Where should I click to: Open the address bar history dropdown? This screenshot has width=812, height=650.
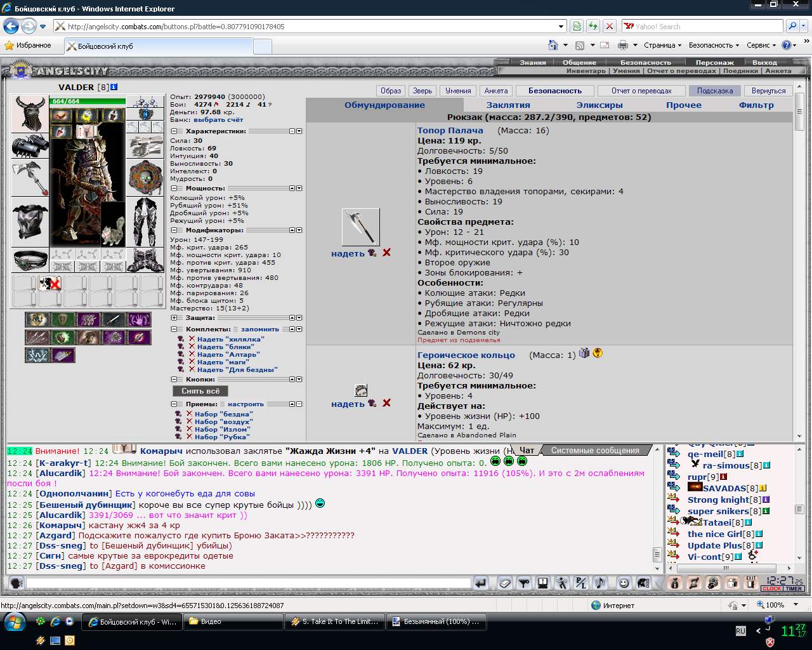561,27
